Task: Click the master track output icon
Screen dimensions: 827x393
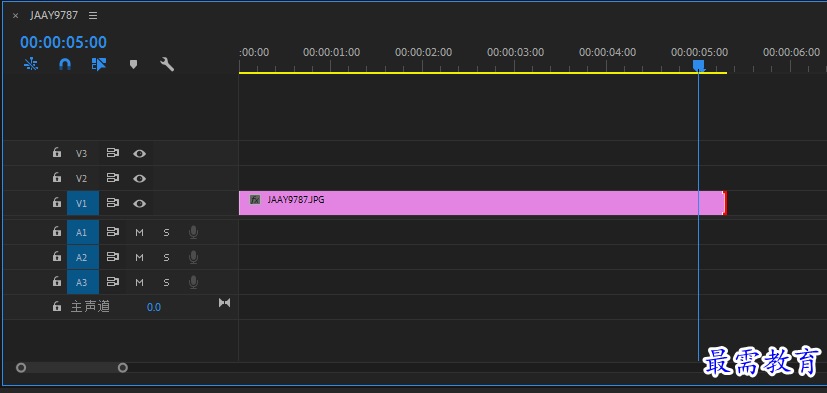Action: click(x=225, y=303)
